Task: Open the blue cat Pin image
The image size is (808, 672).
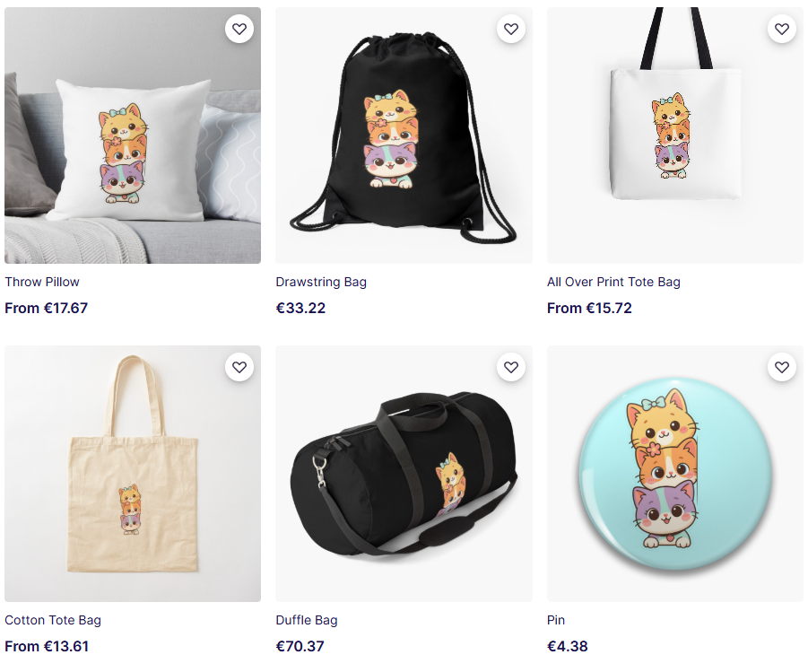Action: [x=675, y=474]
